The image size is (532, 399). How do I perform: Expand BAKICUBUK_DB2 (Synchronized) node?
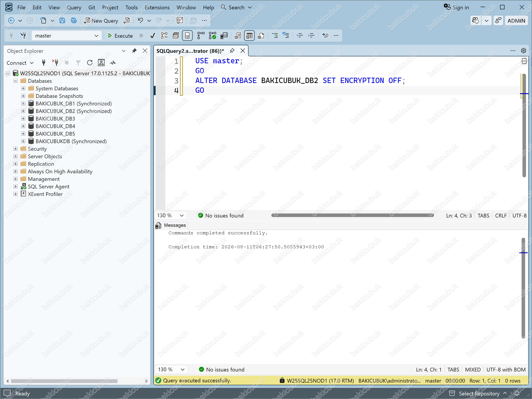tap(23, 111)
